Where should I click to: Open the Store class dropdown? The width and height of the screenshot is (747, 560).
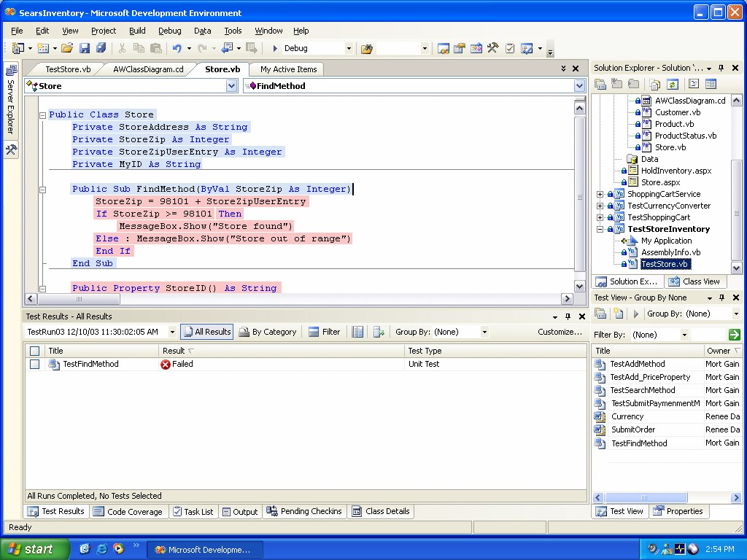coord(231,86)
